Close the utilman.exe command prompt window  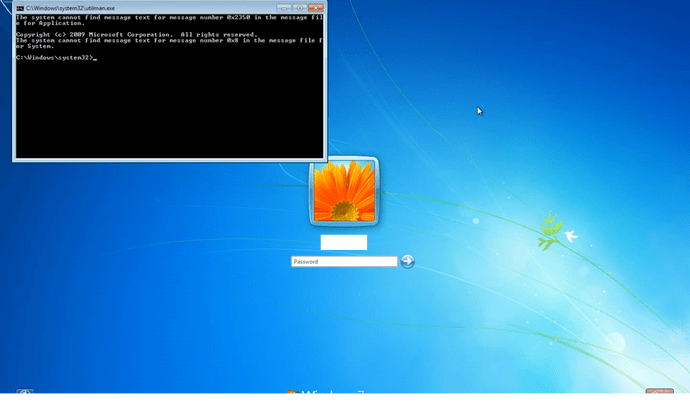pyautogui.click(x=316, y=8)
